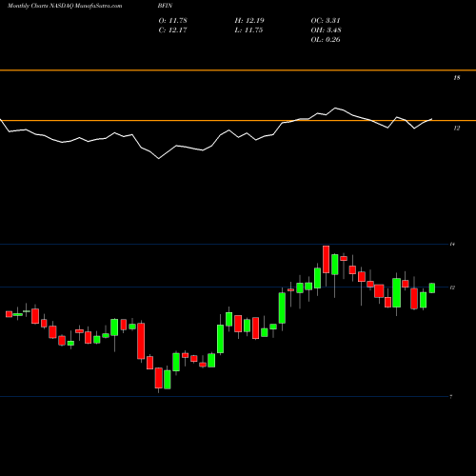Click the 7 price label on candlestick axis
The image size is (476, 476).
point(451,397)
